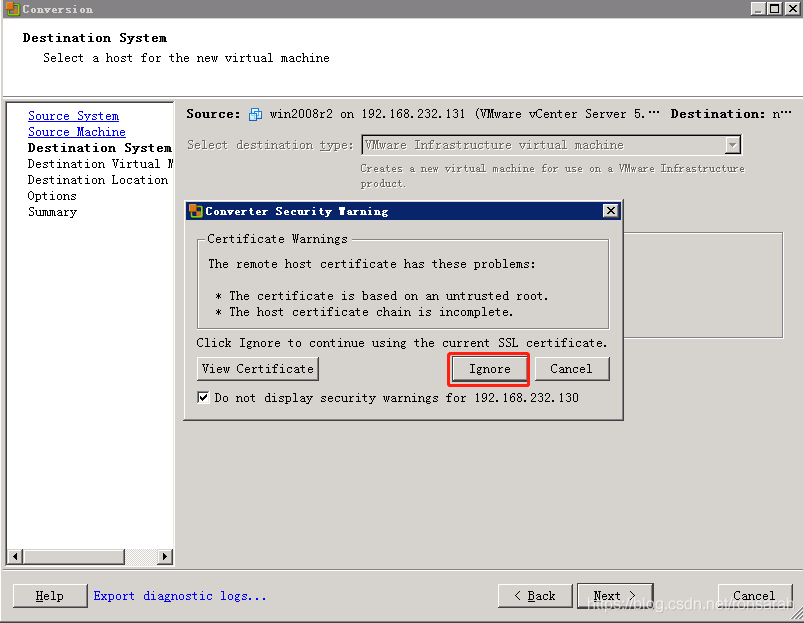The height and width of the screenshot is (623, 804).
Task: Click the 'Source:' label in header
Action: click(213, 114)
